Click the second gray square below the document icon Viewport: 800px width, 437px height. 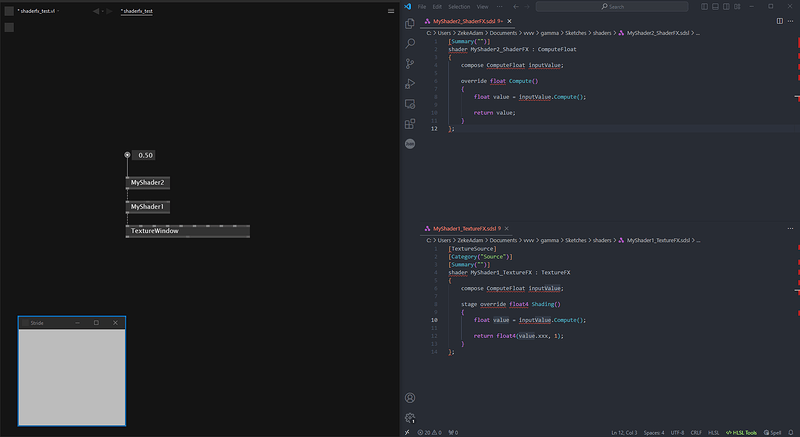[9, 27]
